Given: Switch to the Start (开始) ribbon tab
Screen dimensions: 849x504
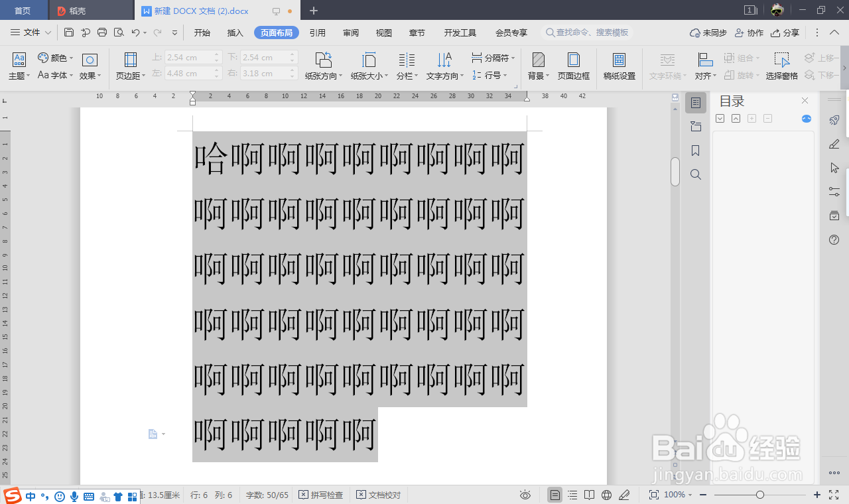Looking at the screenshot, I should coord(202,32).
